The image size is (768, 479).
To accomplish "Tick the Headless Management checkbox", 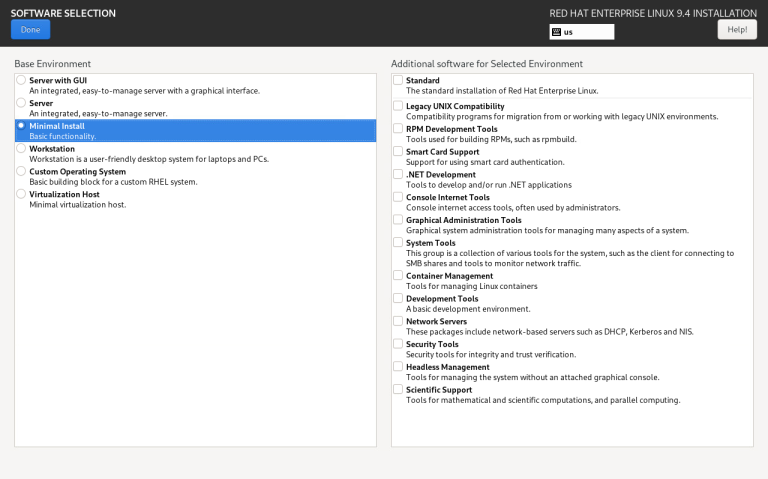I will click(x=398, y=366).
